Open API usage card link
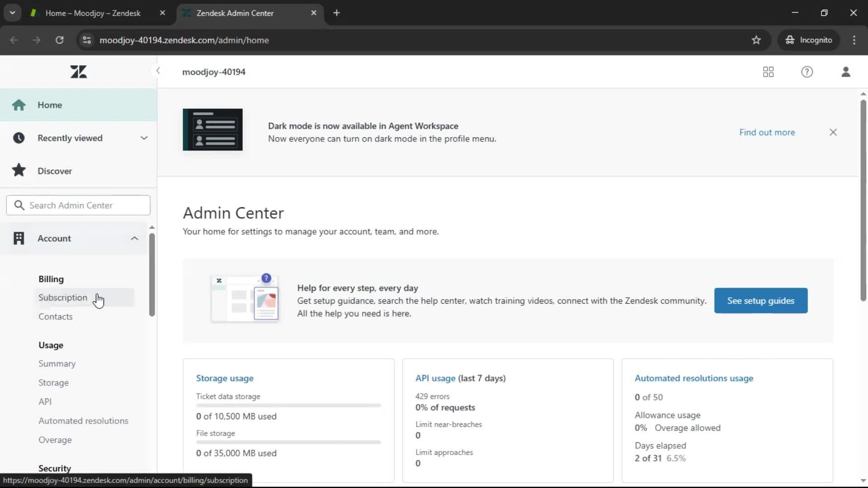 pos(435,378)
